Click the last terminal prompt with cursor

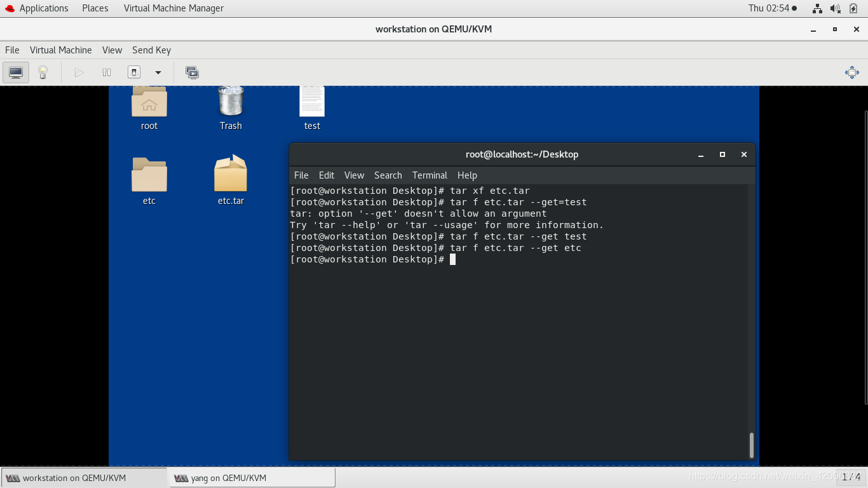(372, 259)
